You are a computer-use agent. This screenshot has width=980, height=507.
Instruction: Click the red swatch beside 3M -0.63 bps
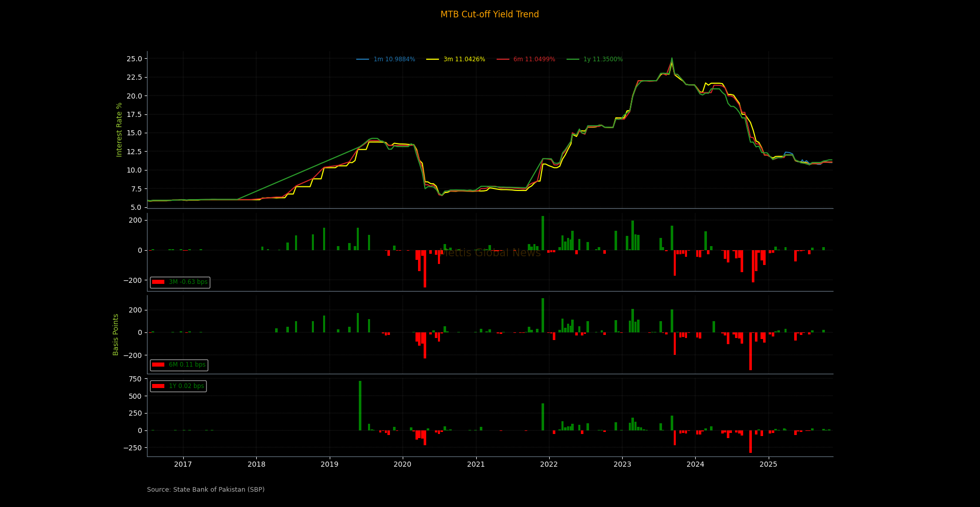tap(158, 282)
